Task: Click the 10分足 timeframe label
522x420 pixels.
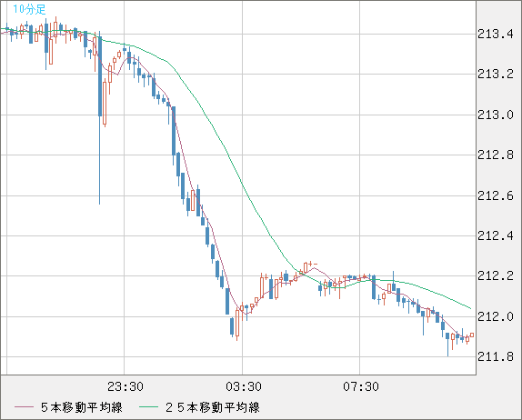Action: click(29, 9)
